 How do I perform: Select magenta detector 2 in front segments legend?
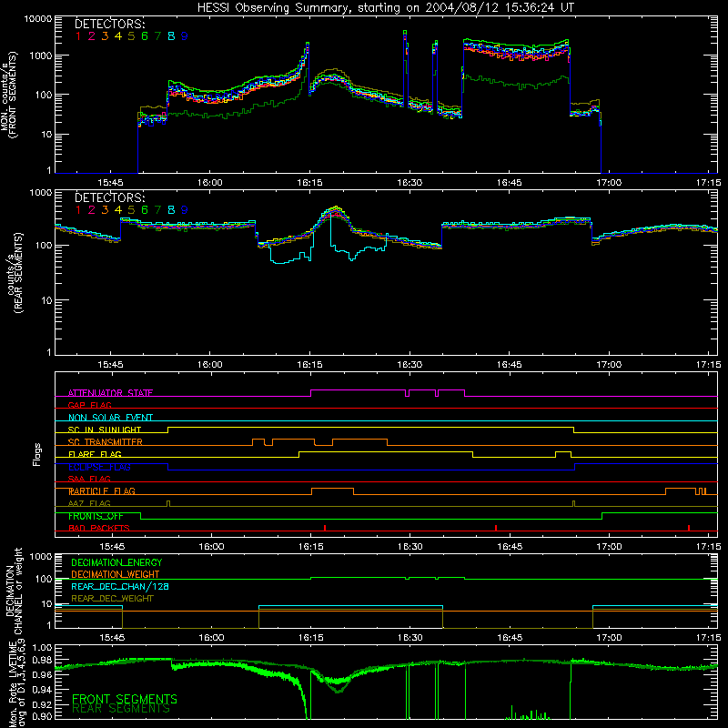(92, 36)
